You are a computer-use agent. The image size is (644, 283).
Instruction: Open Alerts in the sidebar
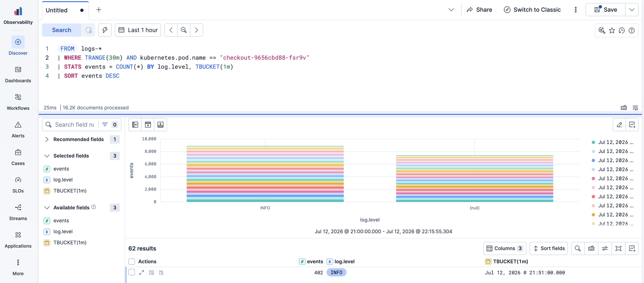18,130
